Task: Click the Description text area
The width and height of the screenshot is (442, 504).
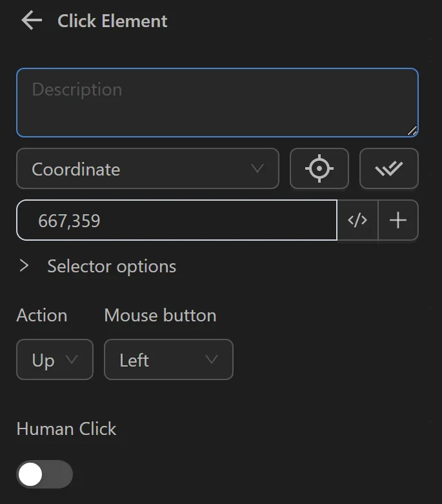Action: coord(217,102)
